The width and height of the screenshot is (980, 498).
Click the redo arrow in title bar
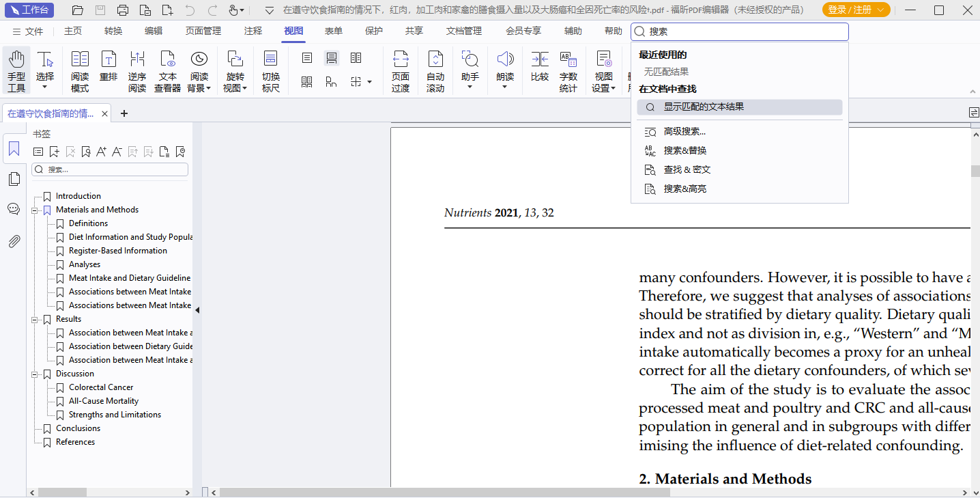[x=212, y=10]
